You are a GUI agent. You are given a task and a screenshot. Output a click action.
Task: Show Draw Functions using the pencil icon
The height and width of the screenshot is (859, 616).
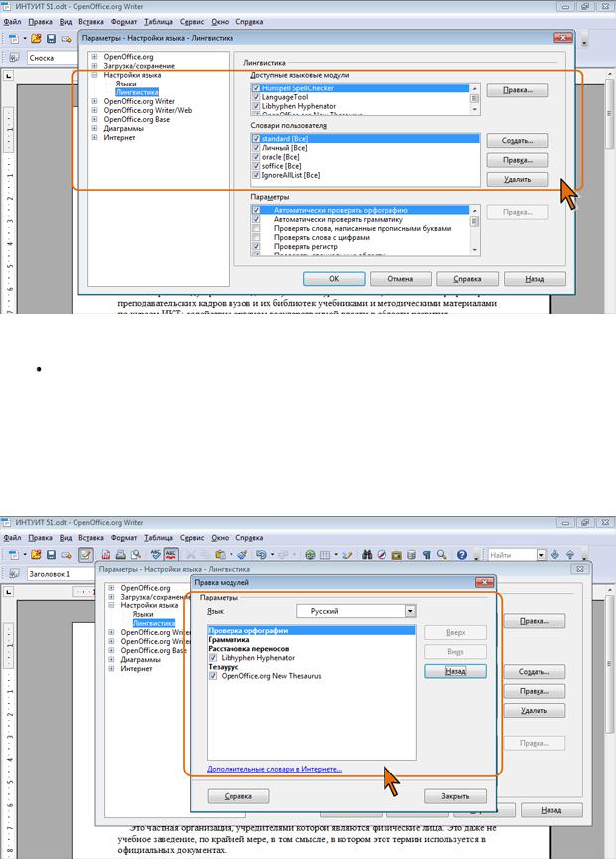pyautogui.click(x=346, y=555)
